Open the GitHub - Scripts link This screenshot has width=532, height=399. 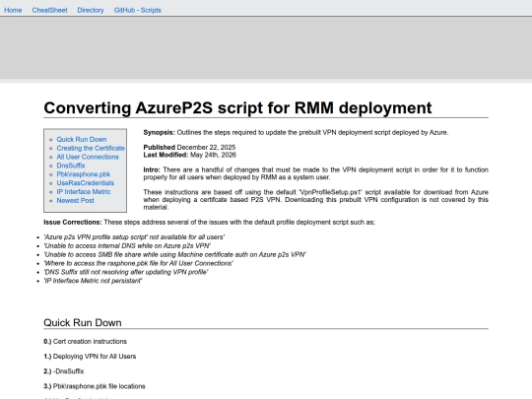[137, 10]
